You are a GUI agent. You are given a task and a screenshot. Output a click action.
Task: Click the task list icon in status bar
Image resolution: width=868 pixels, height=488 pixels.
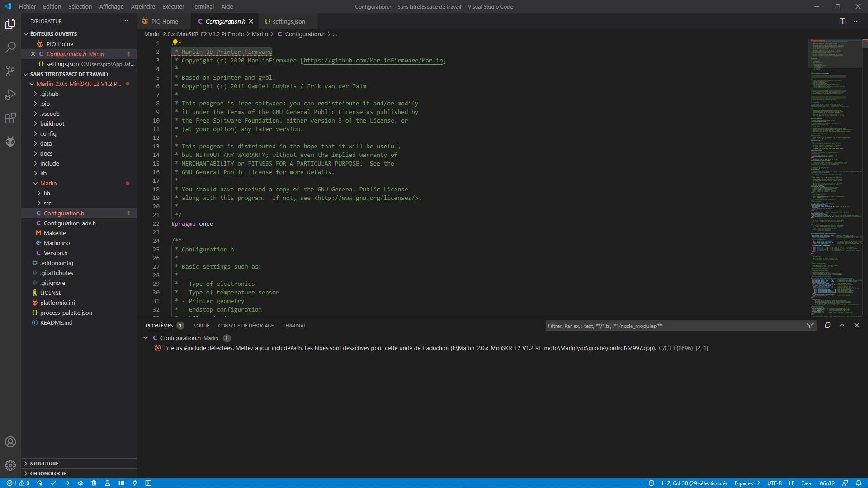pyautogui.click(x=121, y=483)
